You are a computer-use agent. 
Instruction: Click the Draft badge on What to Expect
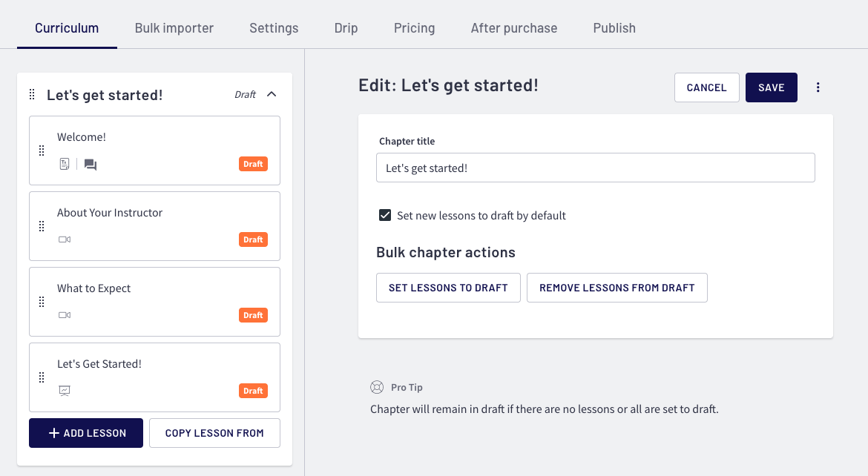tap(253, 315)
